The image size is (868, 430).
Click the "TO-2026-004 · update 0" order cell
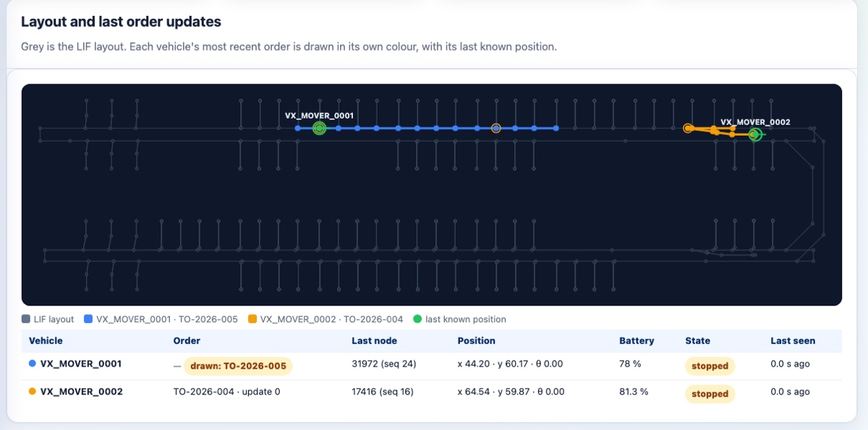tap(226, 392)
